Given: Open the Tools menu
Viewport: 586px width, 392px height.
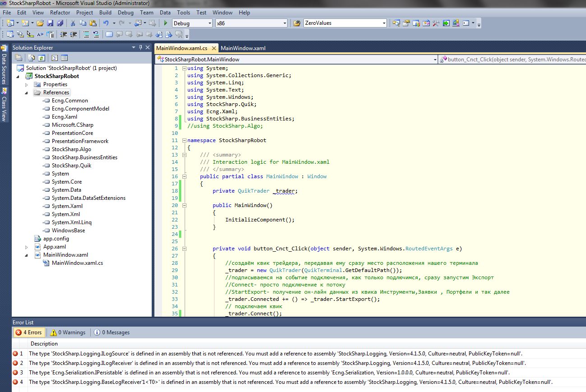Looking at the screenshot, I should click(183, 13).
